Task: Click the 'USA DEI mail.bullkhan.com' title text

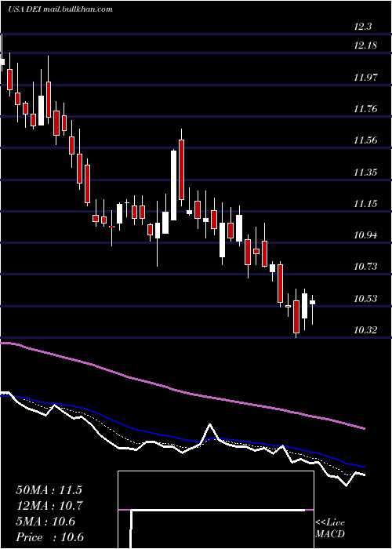Action: [60, 9]
